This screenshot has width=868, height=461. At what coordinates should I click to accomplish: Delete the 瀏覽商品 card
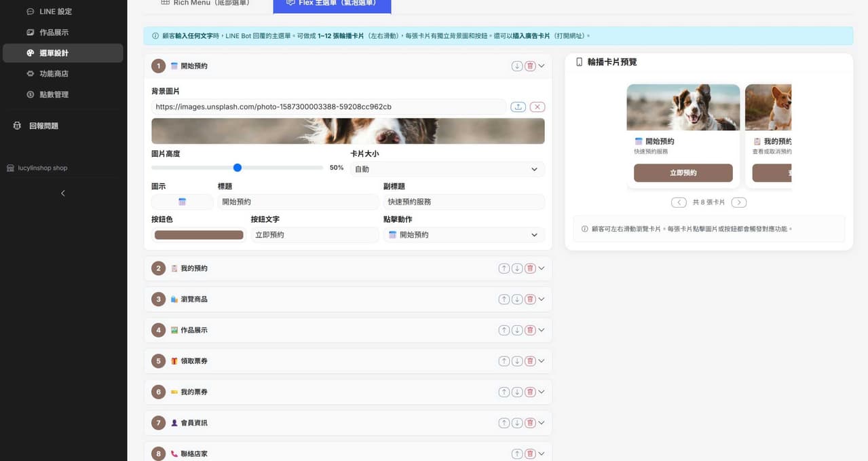[x=530, y=299]
